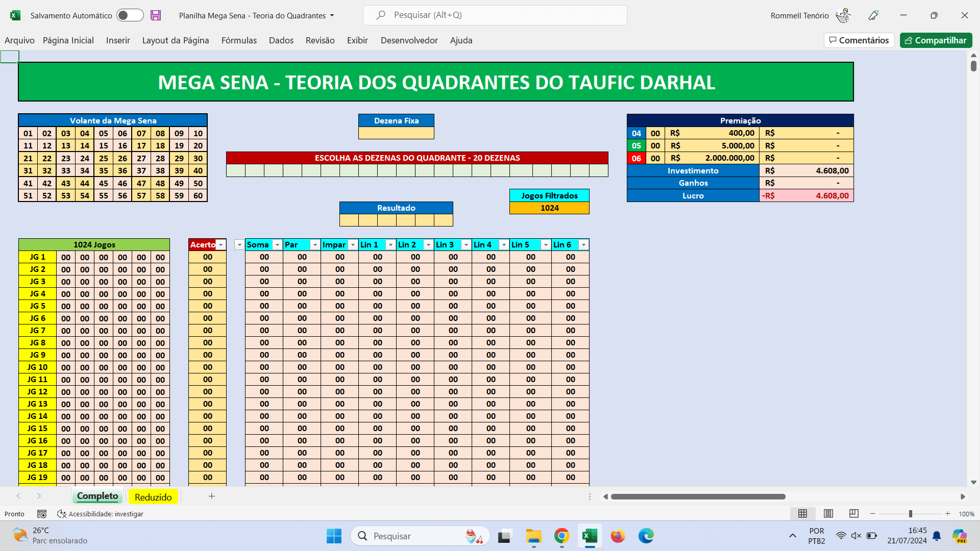Click the previous sheet navigation arrow
The image size is (980, 551).
click(18, 496)
